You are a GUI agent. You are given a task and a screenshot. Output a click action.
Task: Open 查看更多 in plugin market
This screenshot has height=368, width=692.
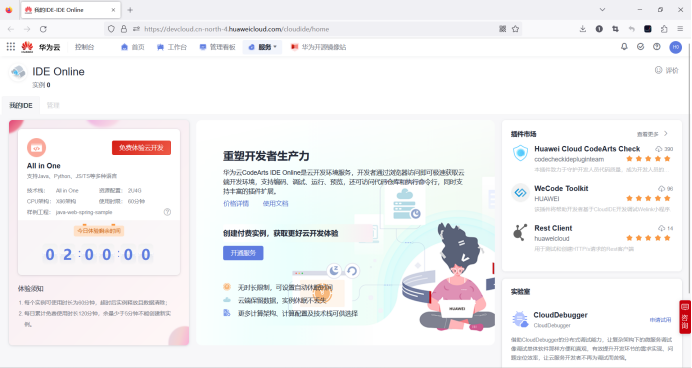click(647, 134)
